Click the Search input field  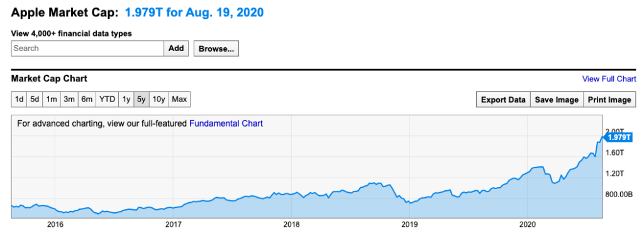(87, 48)
